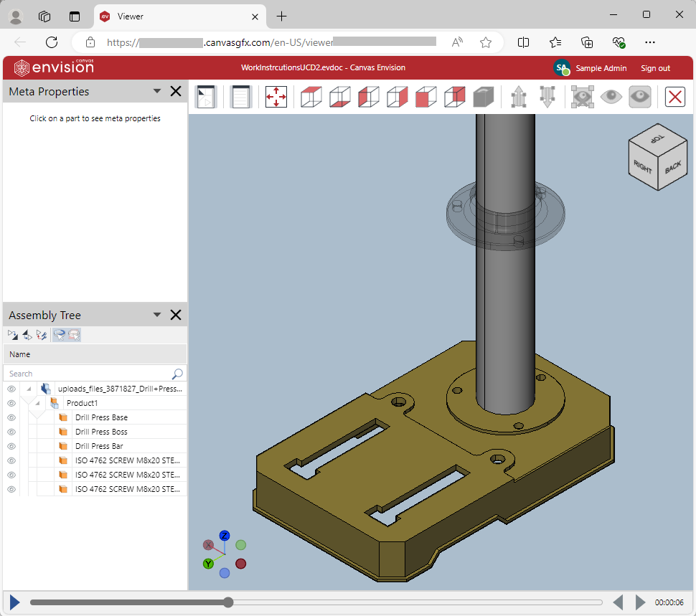Click the solid gray shaded cube icon

(484, 97)
